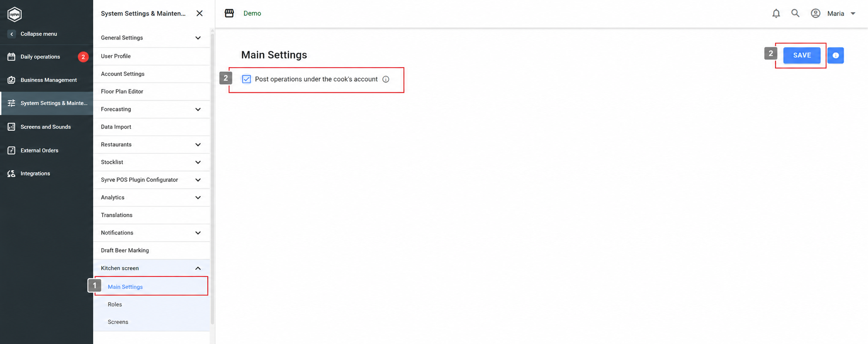868x344 pixels.
Task: Select Main Settings under Kitchen screen
Action: pos(152,286)
